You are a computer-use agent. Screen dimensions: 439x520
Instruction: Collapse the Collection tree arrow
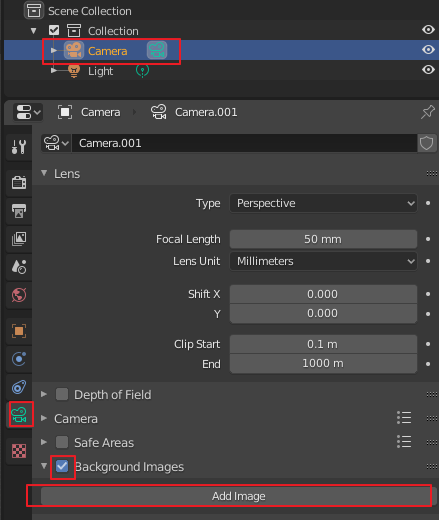coord(33,31)
